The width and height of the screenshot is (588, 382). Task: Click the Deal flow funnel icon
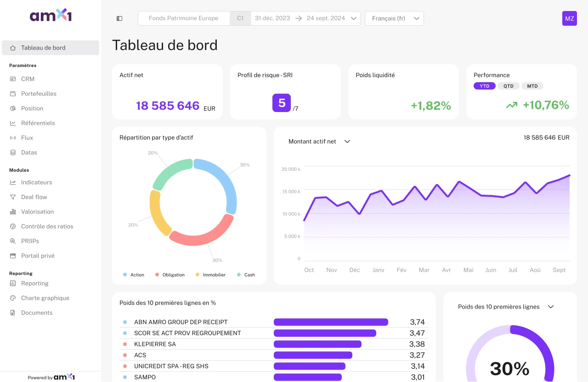point(13,197)
